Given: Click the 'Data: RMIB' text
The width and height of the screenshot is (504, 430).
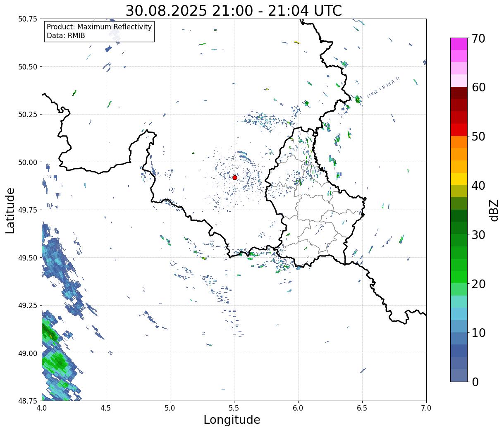Looking at the screenshot, I should [66, 36].
